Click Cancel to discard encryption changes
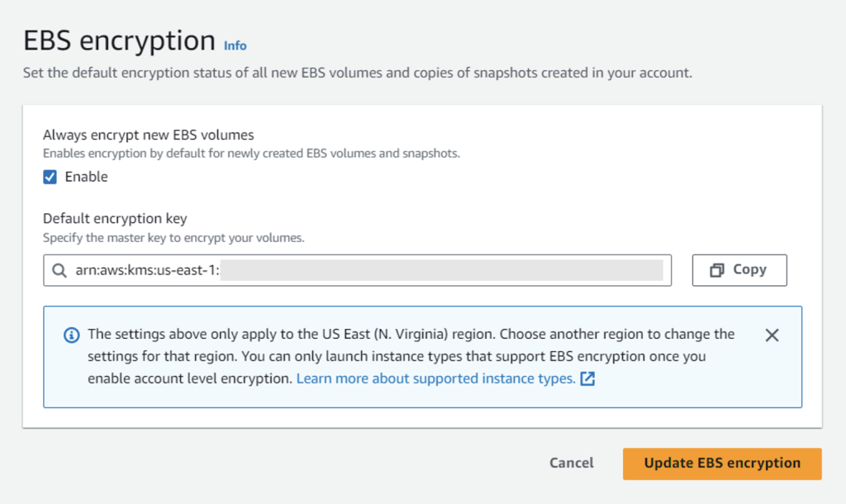The height and width of the screenshot is (504, 846). coord(571,464)
